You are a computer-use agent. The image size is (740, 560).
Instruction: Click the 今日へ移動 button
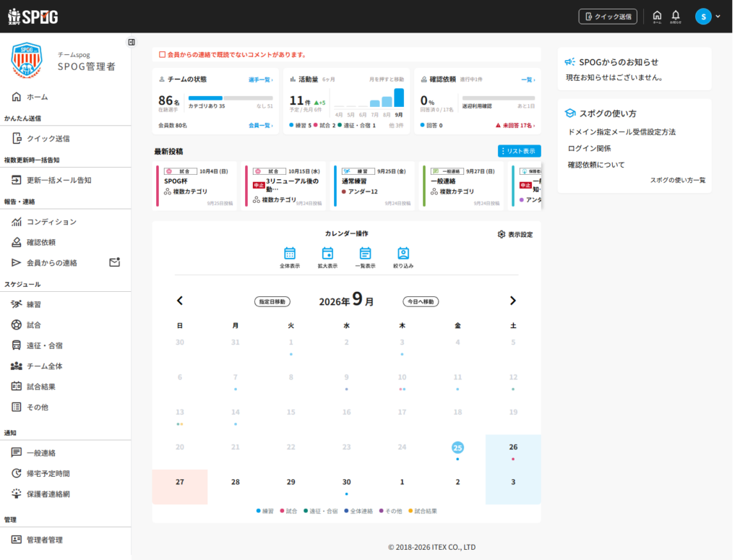point(421,301)
